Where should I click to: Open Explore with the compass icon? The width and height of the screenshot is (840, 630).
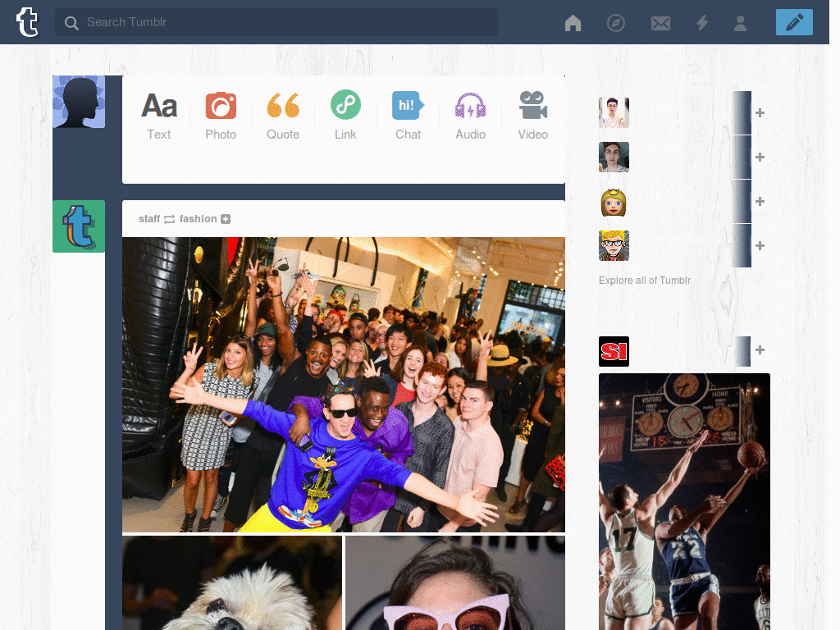click(616, 23)
